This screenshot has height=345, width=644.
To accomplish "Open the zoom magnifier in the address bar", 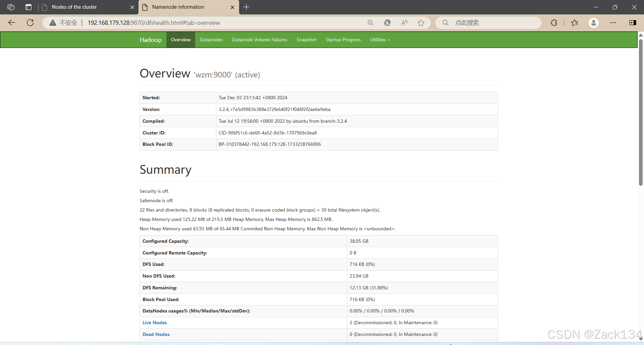I will (x=370, y=23).
